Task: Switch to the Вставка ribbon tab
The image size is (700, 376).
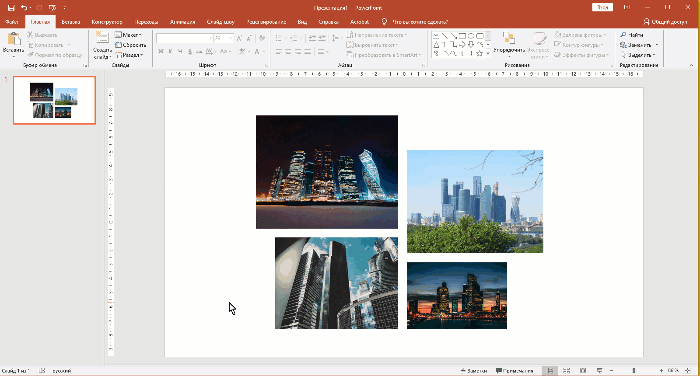Action: point(71,22)
